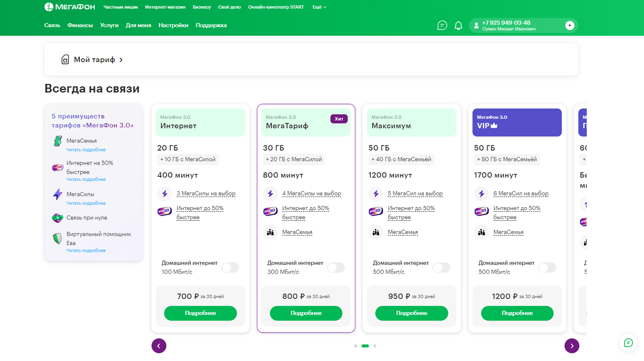This screenshot has width=644, height=361.
Task: Read more about МегаСилы
Action: [86, 204]
